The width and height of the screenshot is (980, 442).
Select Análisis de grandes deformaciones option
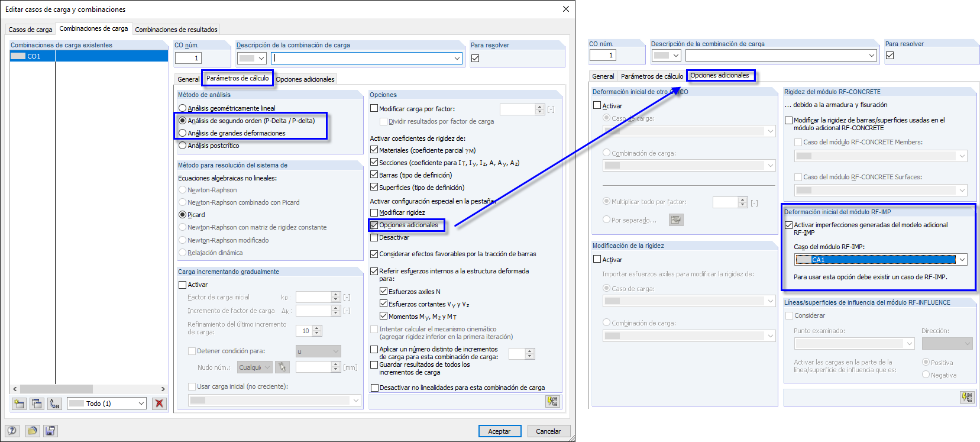[x=183, y=133]
